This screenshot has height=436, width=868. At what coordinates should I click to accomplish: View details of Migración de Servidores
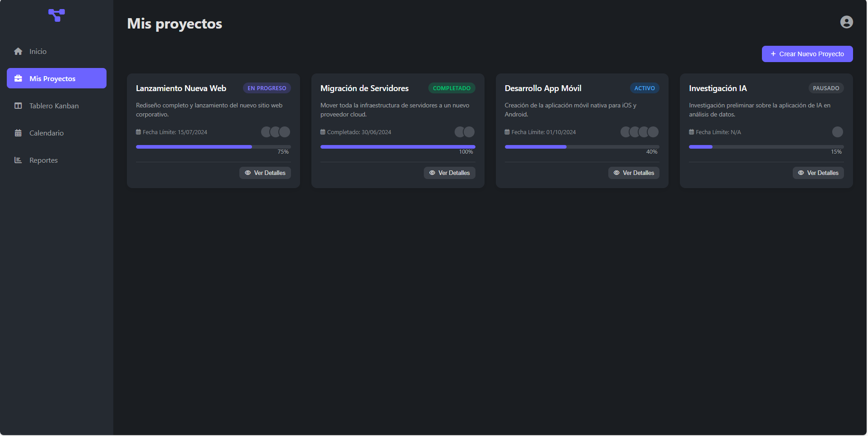pyautogui.click(x=449, y=173)
